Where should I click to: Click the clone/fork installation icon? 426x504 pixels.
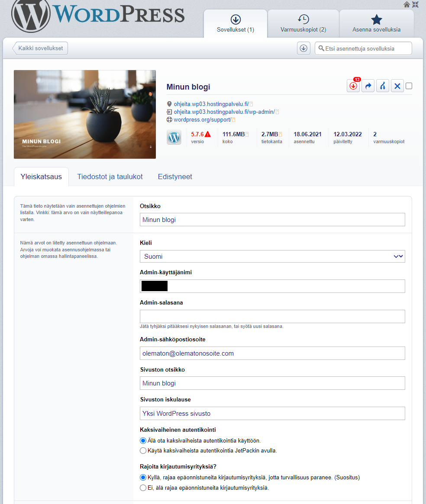coord(383,86)
